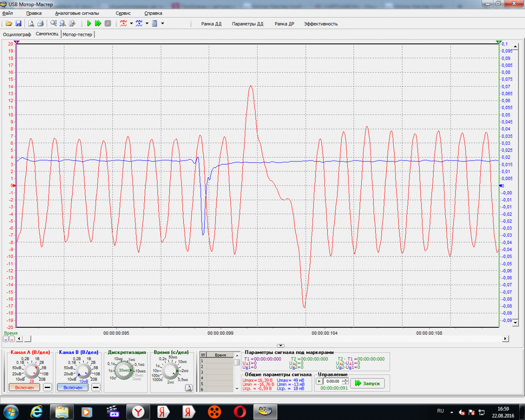525x420 pixels.
Task: Open Windows Start menu
Action: (x=10, y=411)
